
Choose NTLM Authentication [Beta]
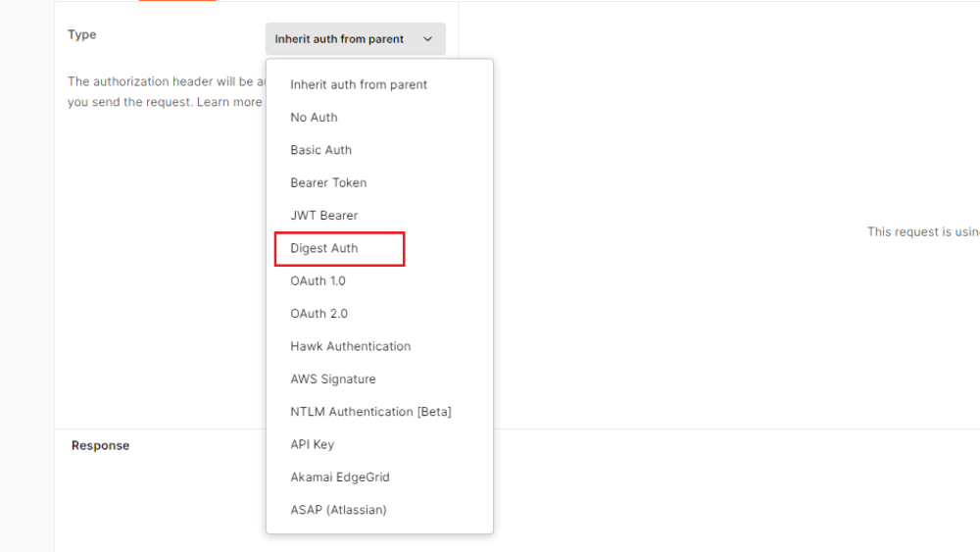370,412
